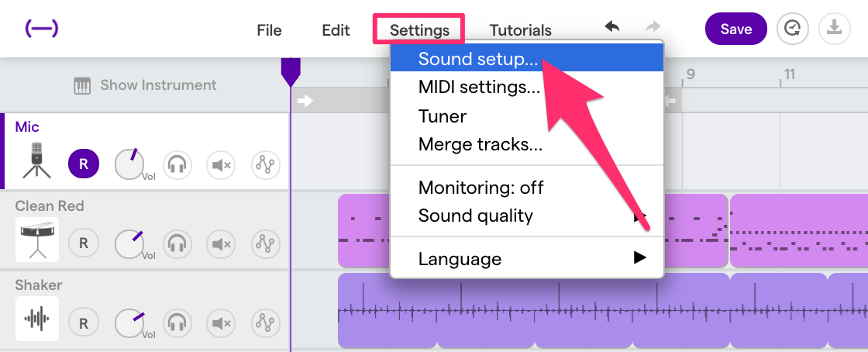Click the purple Save button
This screenshot has width=868, height=352.
pyautogui.click(x=735, y=29)
